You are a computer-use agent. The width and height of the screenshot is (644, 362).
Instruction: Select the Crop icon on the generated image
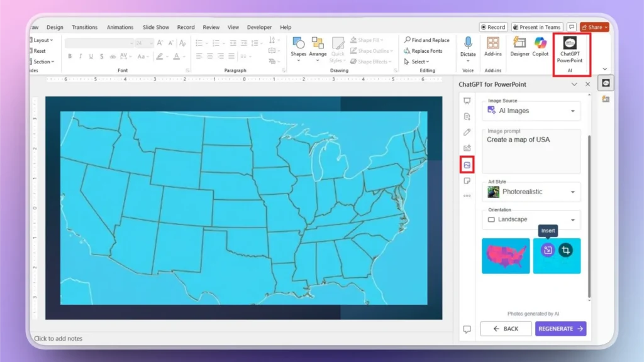[567, 250]
